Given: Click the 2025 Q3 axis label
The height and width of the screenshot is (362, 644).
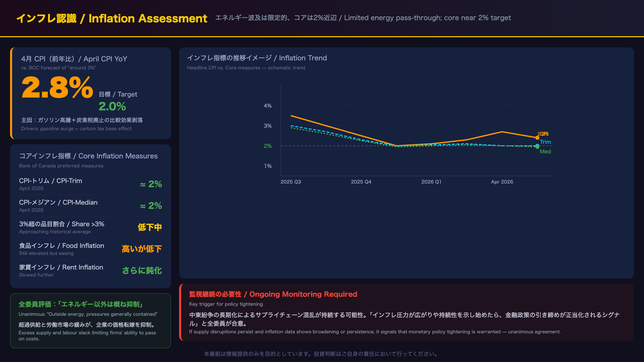Looking at the screenshot, I should (x=291, y=182).
